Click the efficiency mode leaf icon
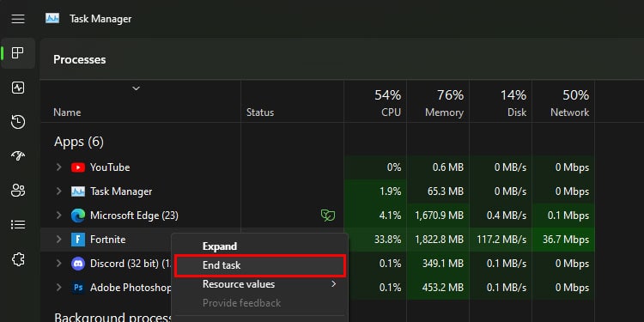Viewport: 644px width, 322px height. click(327, 216)
